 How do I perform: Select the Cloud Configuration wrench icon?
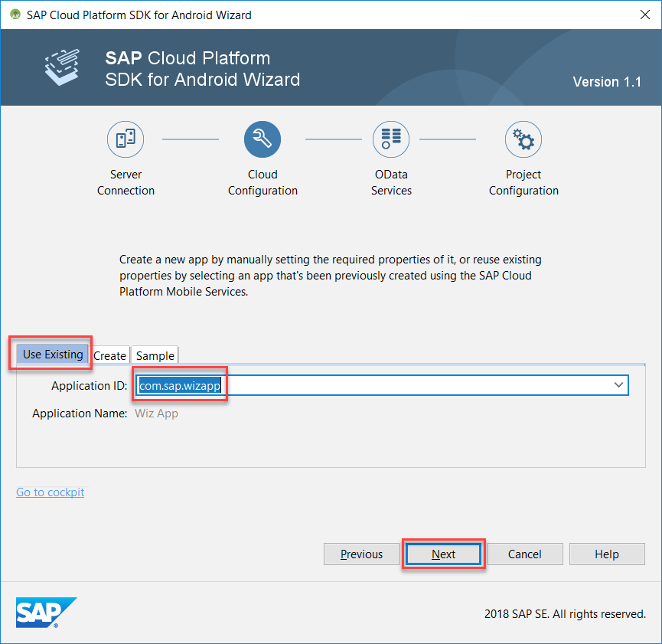click(x=263, y=139)
